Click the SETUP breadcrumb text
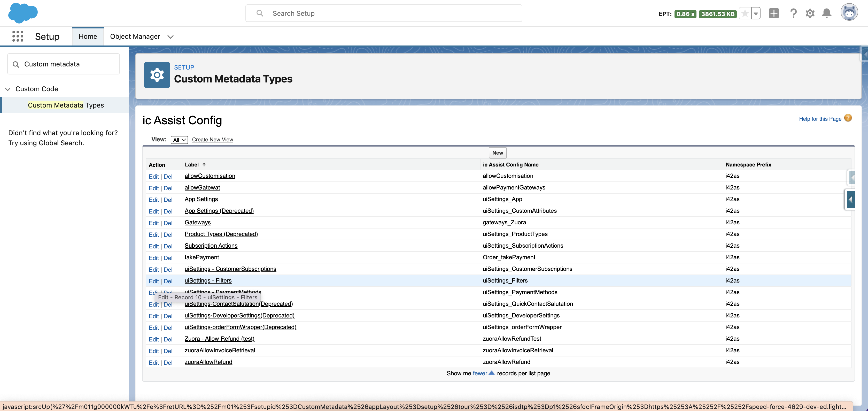868x411 pixels. [184, 67]
